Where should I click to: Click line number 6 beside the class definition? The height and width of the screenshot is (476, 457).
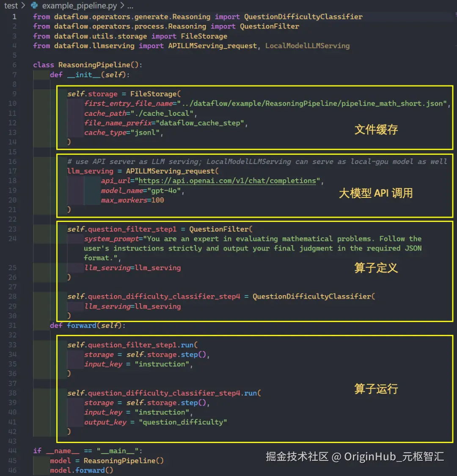14,65
